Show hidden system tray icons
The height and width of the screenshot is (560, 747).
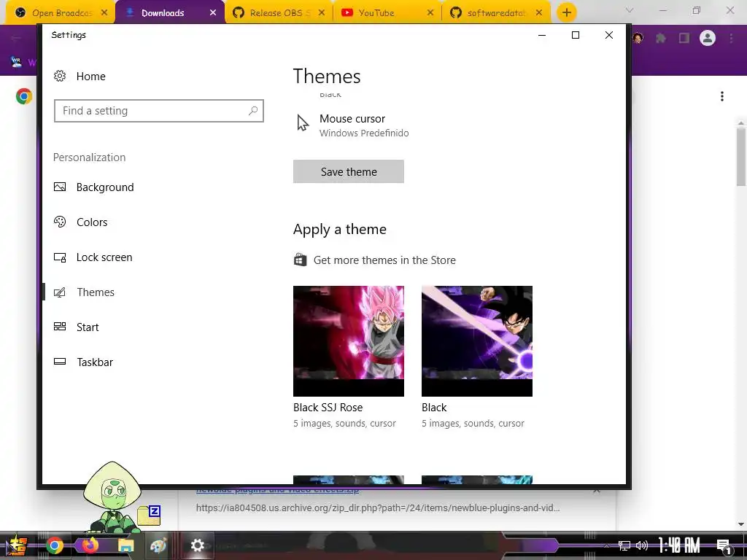(605, 545)
